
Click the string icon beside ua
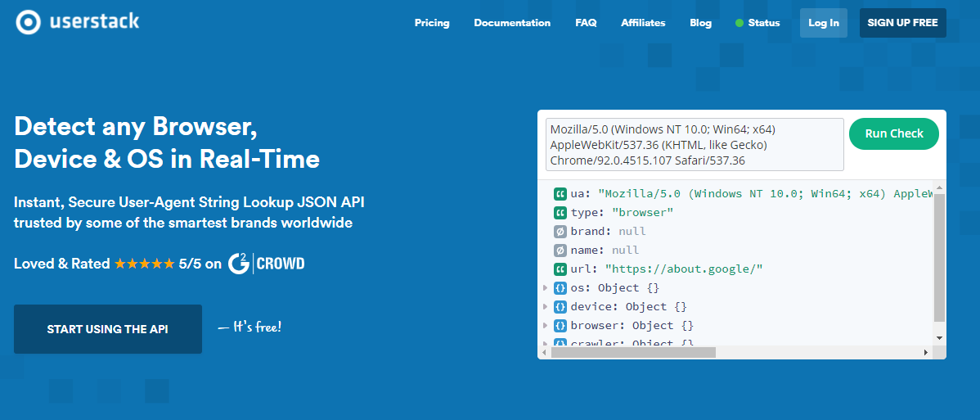(x=560, y=194)
